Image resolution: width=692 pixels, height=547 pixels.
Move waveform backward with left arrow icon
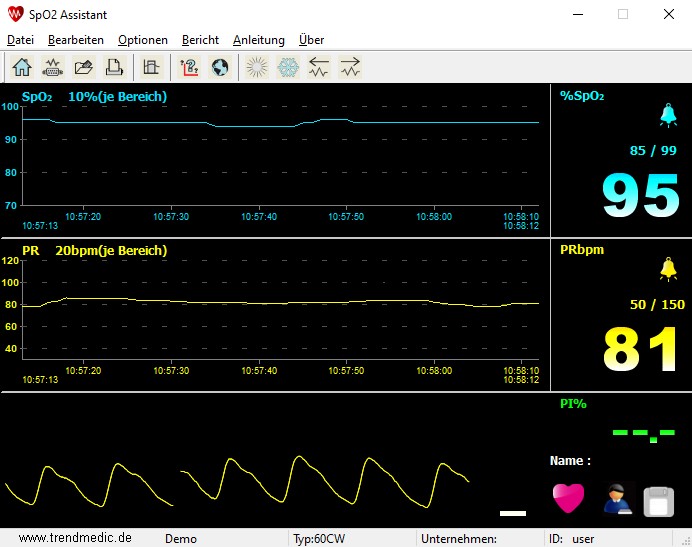(319, 68)
